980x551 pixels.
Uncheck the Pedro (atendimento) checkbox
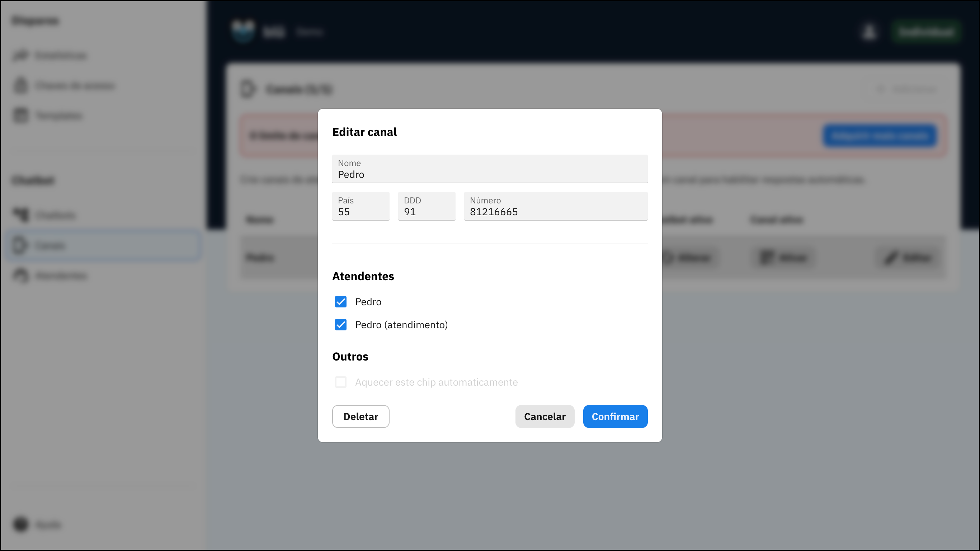(340, 325)
